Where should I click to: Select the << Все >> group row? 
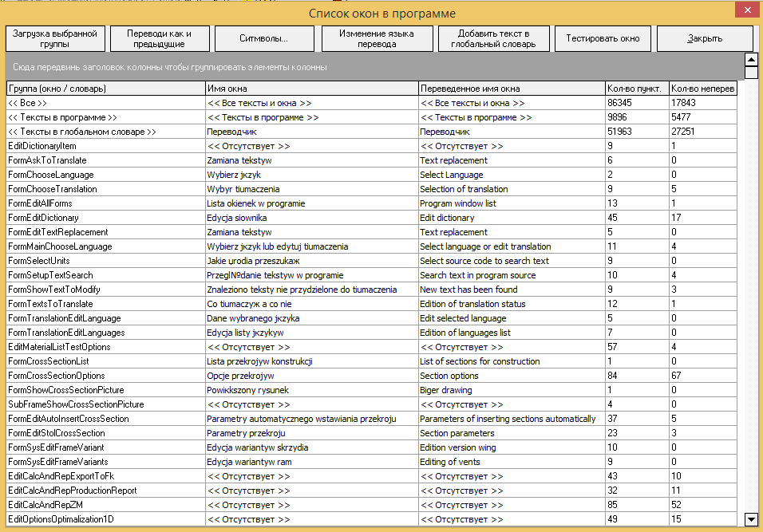372,103
